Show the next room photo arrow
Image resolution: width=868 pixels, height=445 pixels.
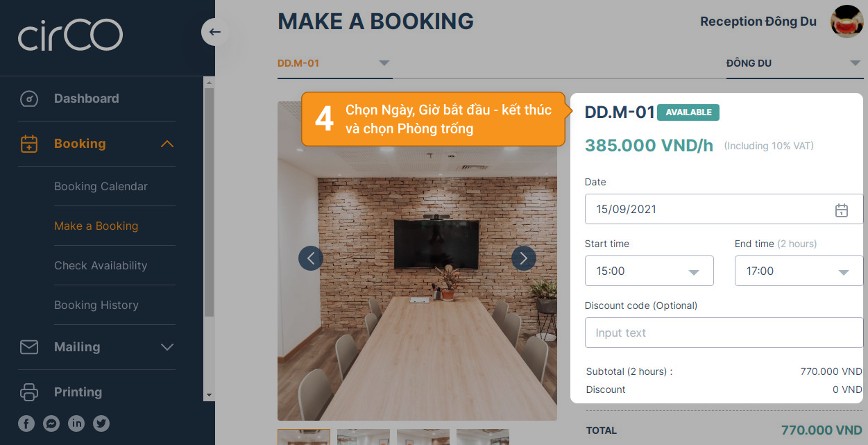[x=524, y=258]
